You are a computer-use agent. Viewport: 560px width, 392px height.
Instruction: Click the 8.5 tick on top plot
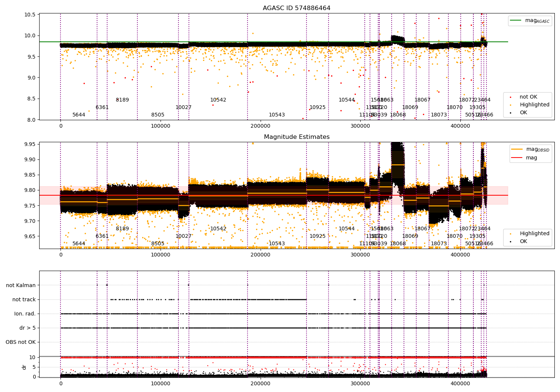pos(32,99)
